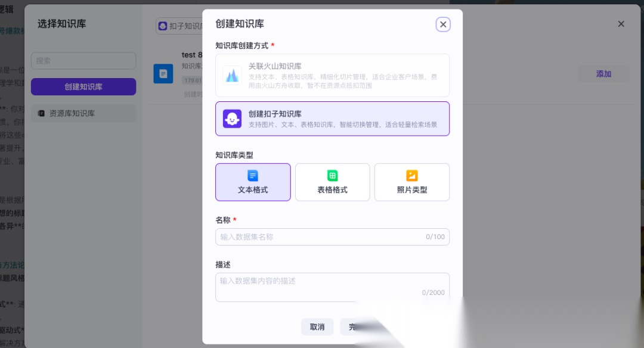Click the 资源库知识库 book icon

click(41, 113)
